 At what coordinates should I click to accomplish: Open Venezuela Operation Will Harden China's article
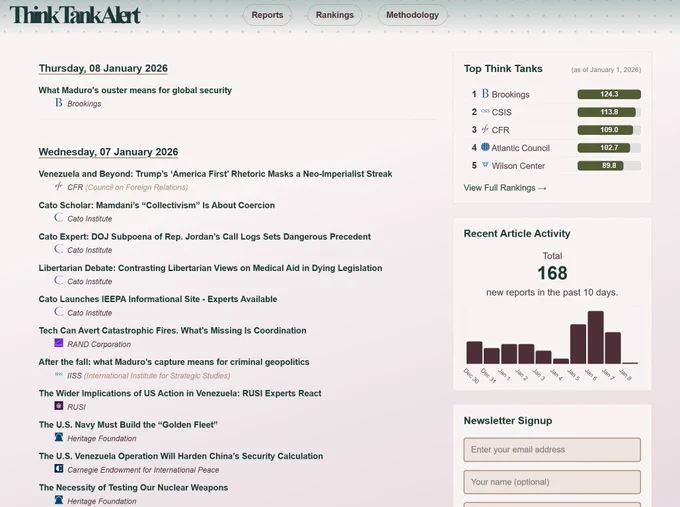181,456
